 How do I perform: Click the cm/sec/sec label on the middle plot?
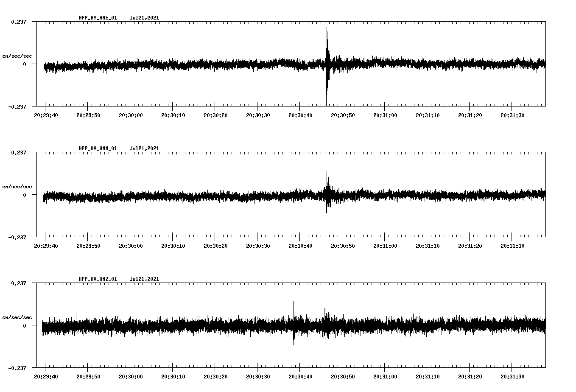[17, 186]
